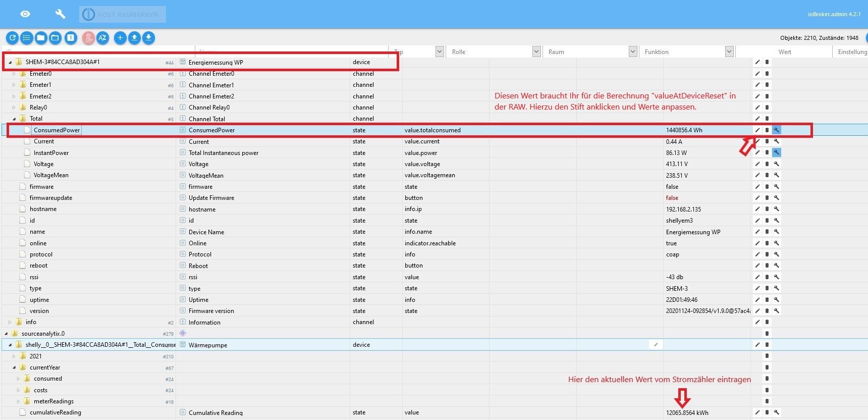Delete the sourceanalytix.0 object with trash icon
The width and height of the screenshot is (868, 420).
767,333
